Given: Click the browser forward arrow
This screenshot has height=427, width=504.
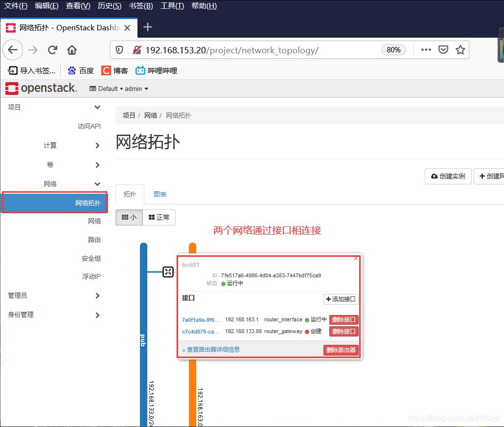Looking at the screenshot, I should pyautogui.click(x=33, y=50).
